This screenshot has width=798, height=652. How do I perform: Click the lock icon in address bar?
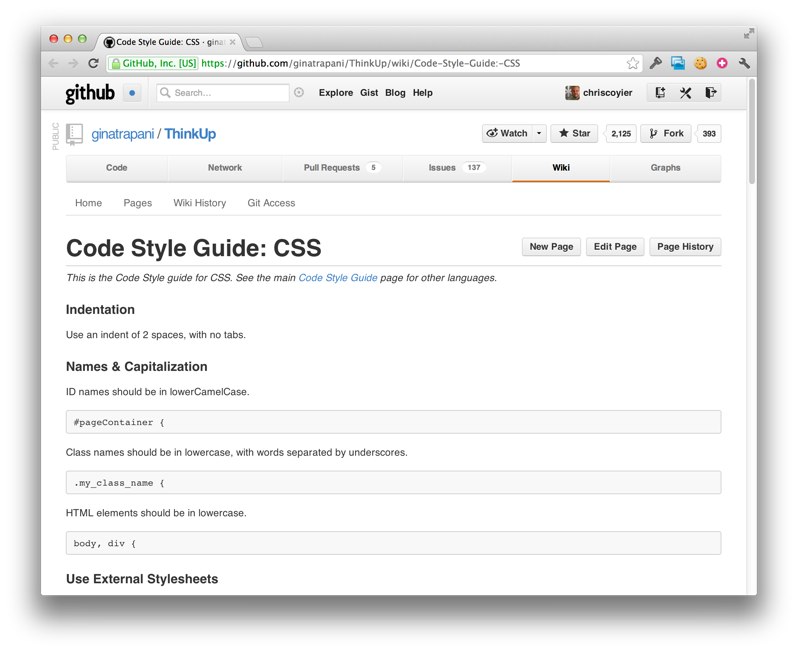tap(116, 64)
